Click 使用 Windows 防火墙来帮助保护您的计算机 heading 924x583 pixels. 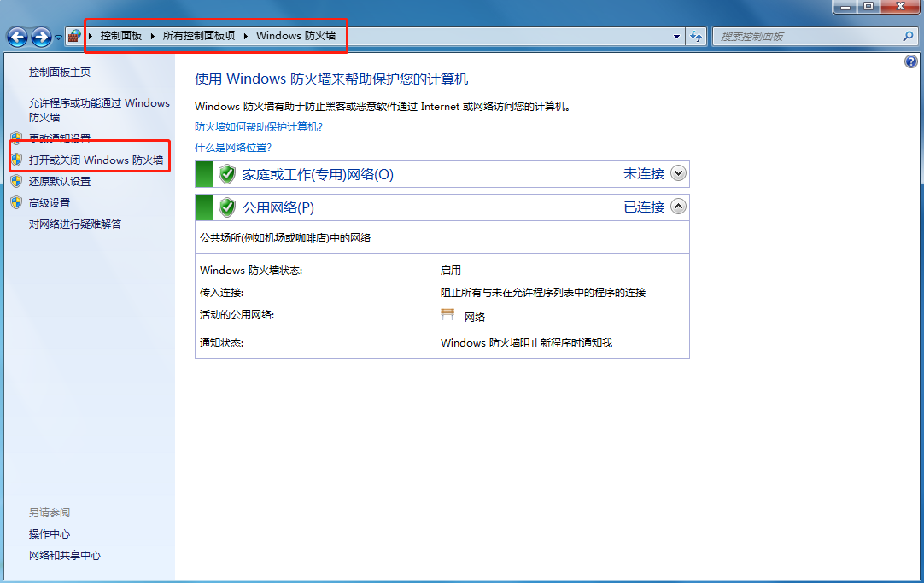[x=331, y=79]
